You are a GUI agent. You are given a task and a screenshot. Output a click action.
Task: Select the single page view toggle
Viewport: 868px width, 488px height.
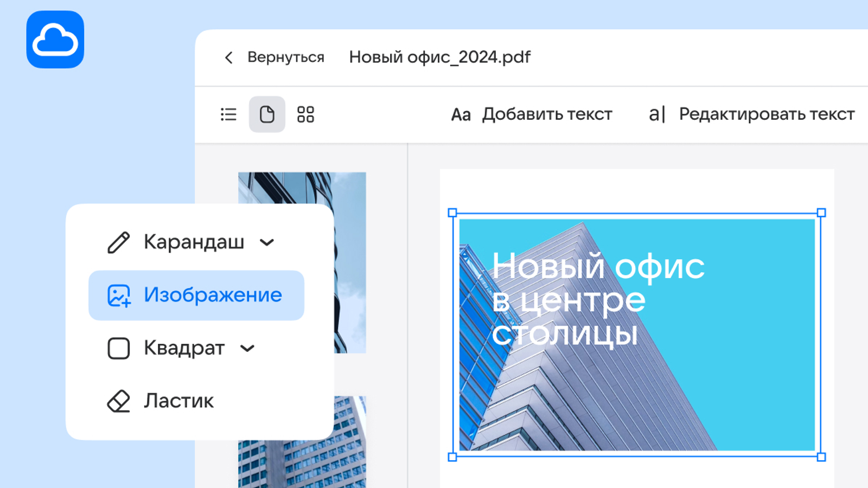click(x=267, y=114)
